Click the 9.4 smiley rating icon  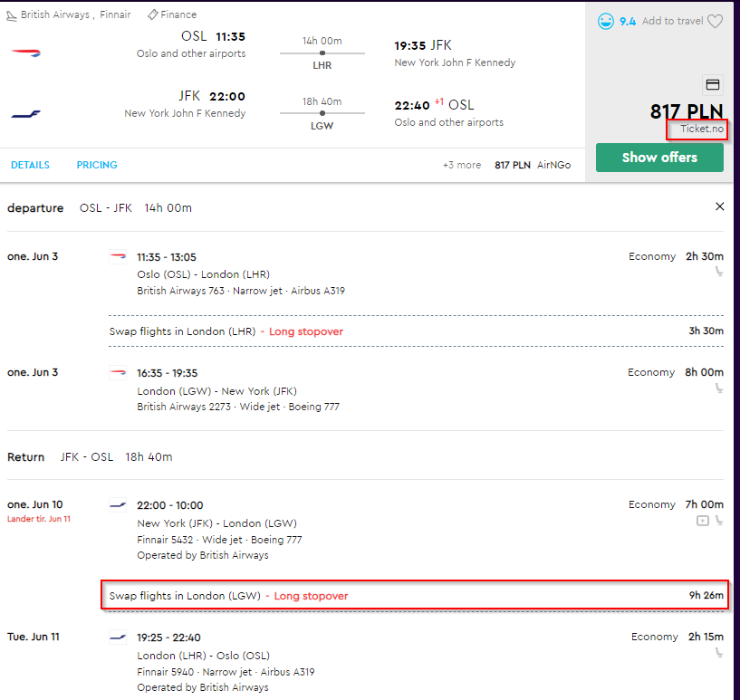click(x=606, y=21)
